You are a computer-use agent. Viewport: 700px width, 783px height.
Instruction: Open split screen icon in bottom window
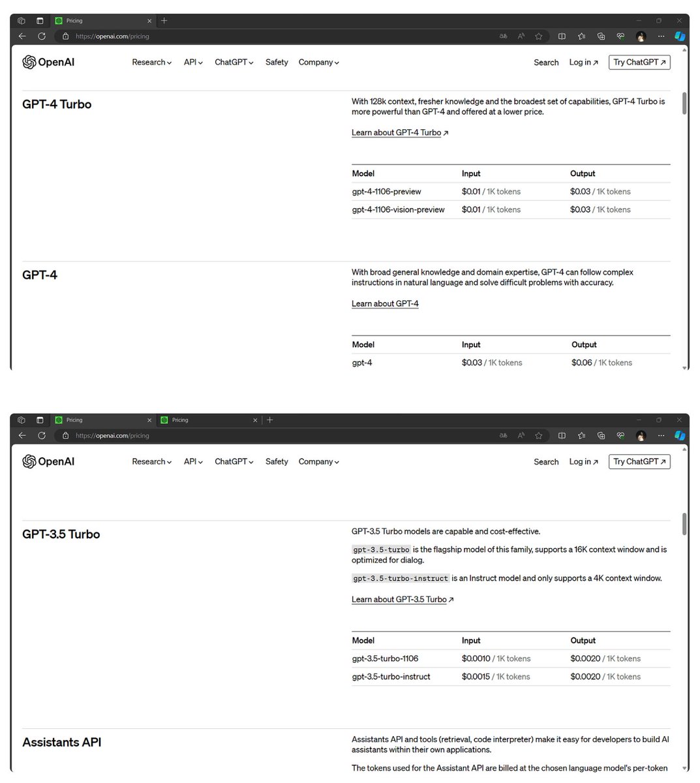point(562,436)
